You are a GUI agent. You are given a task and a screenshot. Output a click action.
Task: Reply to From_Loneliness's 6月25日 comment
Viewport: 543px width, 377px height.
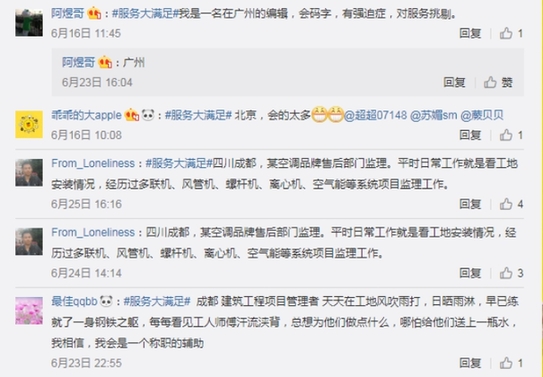point(470,204)
